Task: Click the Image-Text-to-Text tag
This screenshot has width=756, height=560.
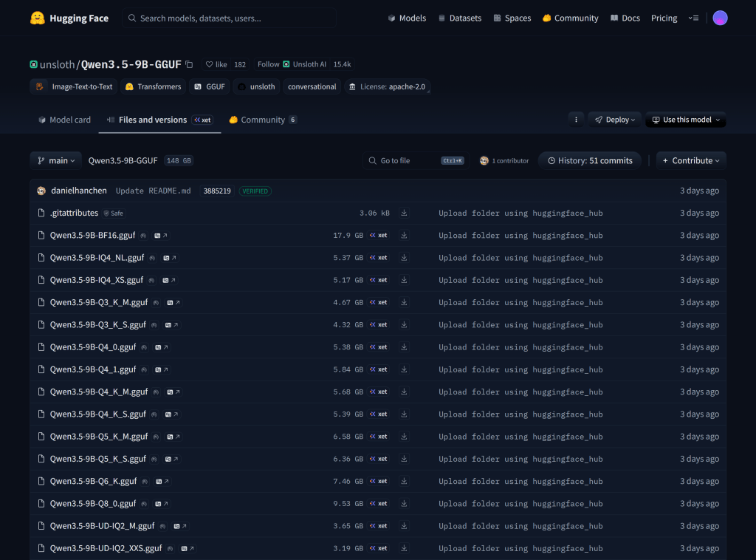Action: pos(73,86)
